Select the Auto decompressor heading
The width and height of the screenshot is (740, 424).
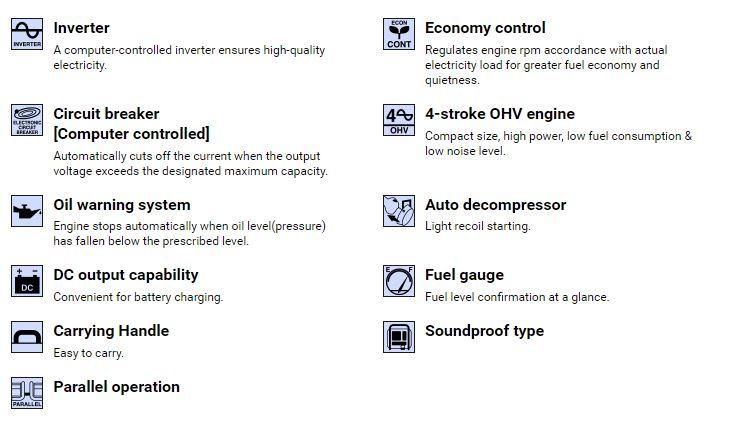(496, 205)
